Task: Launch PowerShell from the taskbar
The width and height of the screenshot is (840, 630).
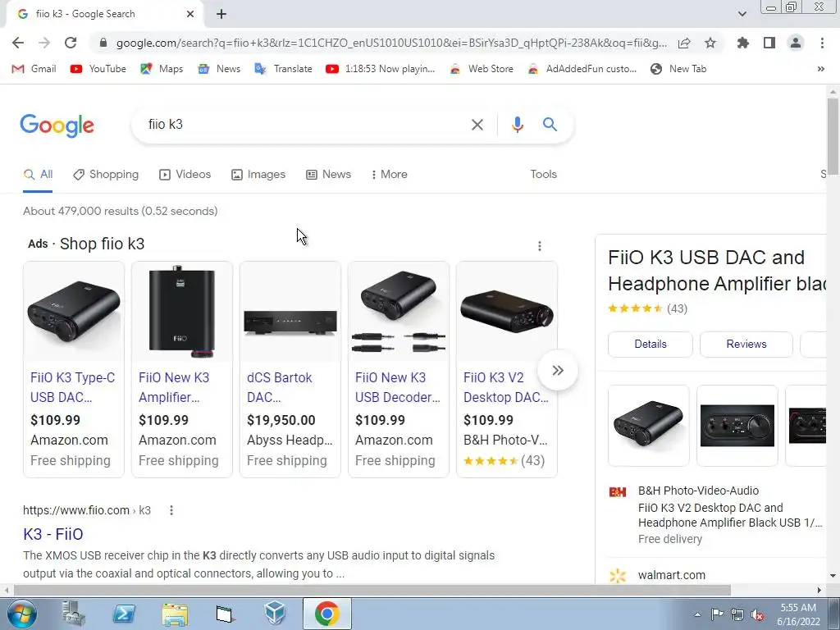Action: click(x=124, y=614)
